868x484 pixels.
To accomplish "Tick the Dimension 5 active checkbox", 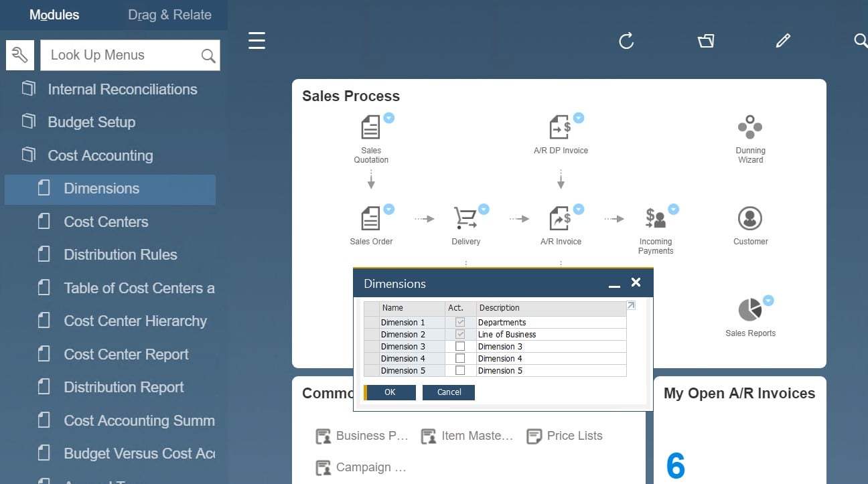I will point(460,371).
